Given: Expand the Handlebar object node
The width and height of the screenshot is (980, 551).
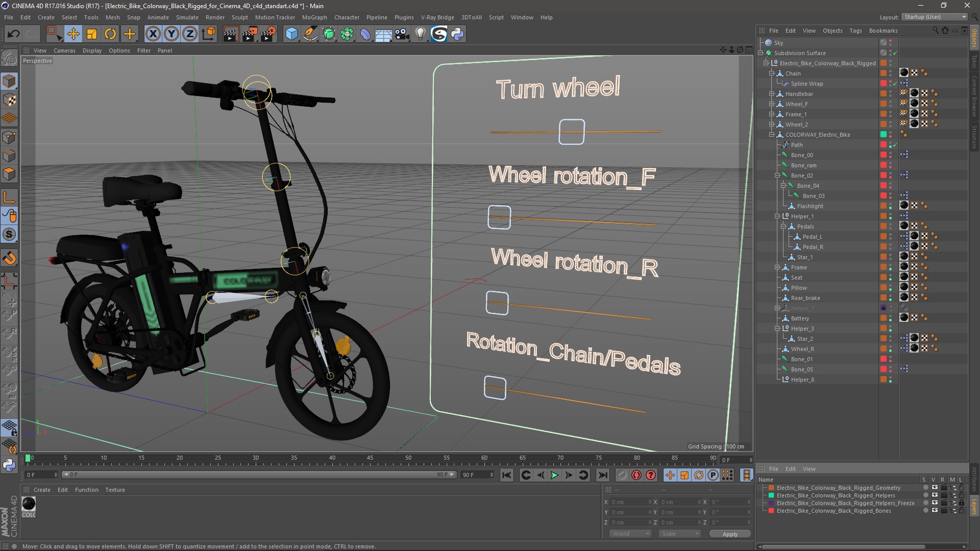Looking at the screenshot, I should point(772,94).
